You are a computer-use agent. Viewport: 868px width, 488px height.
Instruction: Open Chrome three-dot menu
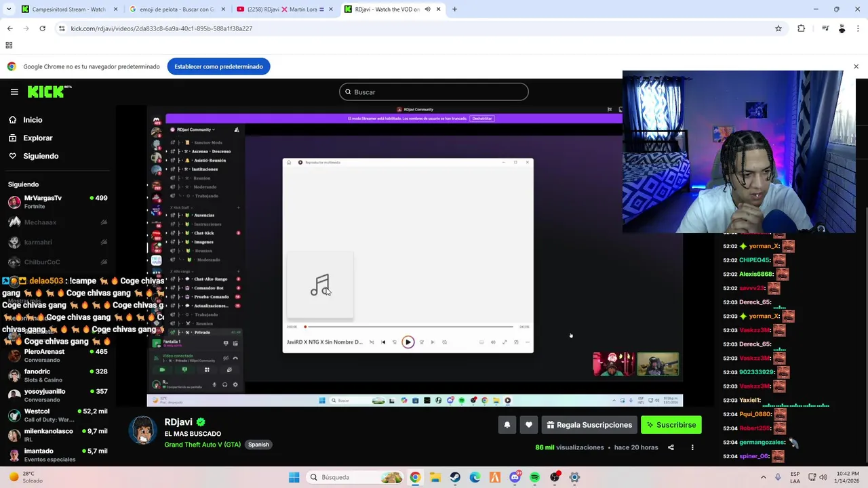pyautogui.click(x=859, y=28)
